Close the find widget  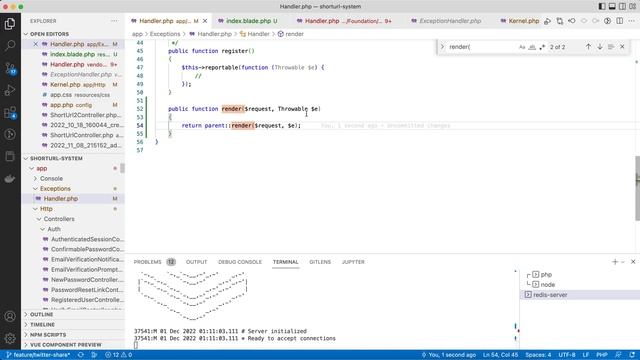622,47
